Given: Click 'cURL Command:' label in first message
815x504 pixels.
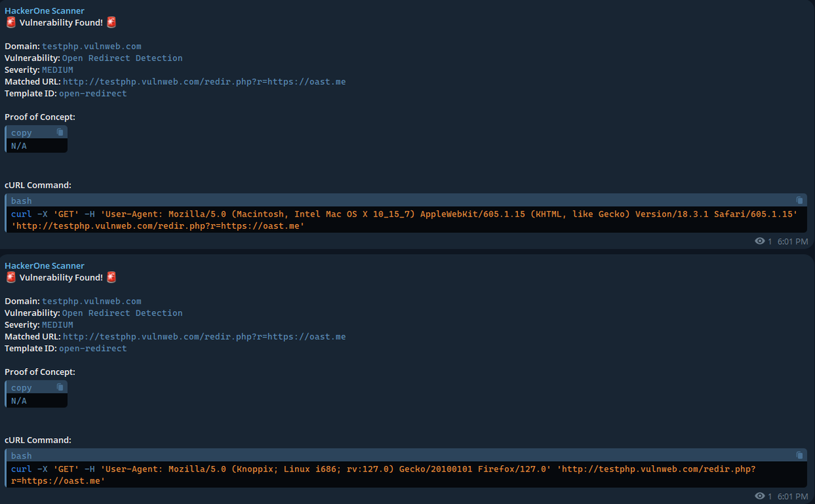Looking at the screenshot, I should (38, 185).
